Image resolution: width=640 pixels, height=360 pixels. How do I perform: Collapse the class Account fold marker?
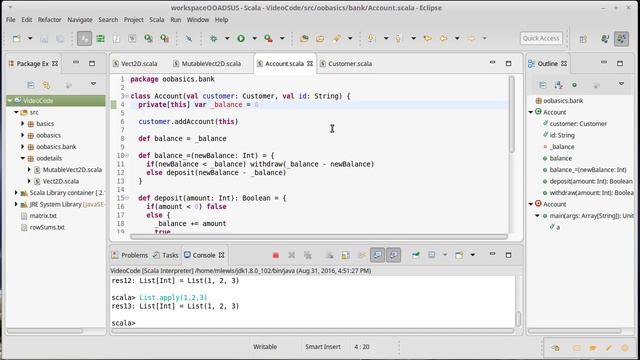coord(127,96)
